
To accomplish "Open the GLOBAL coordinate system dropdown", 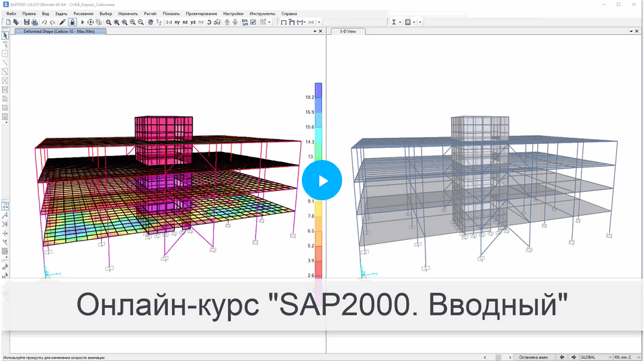I will [x=596, y=357].
